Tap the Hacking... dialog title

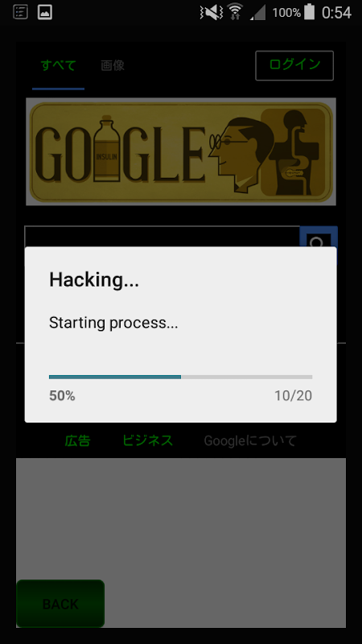tap(94, 280)
